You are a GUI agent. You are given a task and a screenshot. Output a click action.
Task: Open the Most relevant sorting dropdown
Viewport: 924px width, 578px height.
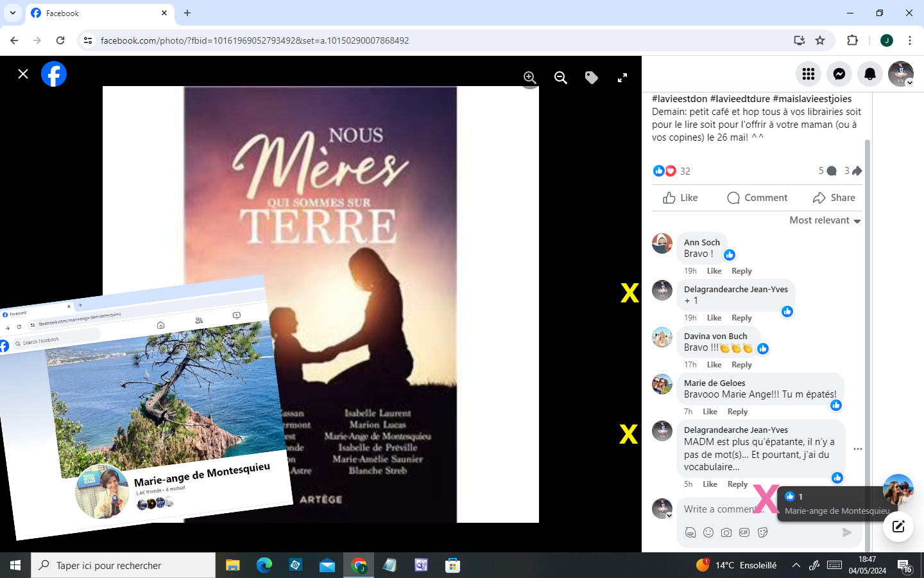[825, 220]
